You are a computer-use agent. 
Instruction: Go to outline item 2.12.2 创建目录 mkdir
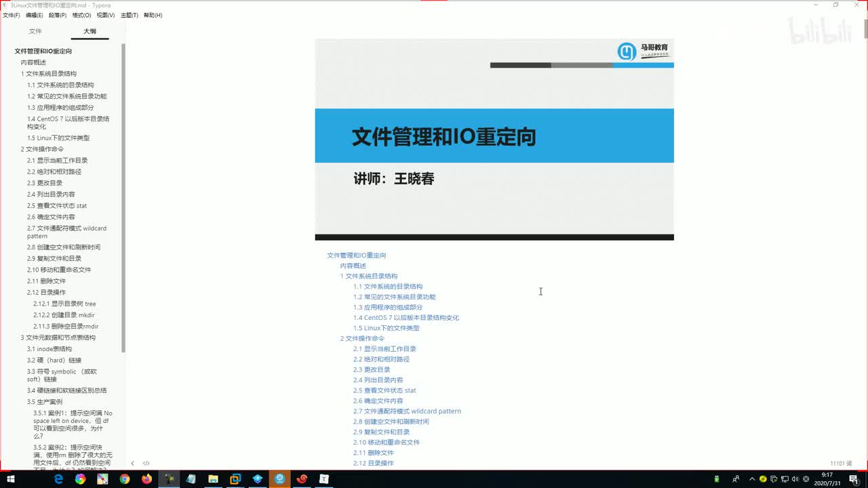click(64, 315)
